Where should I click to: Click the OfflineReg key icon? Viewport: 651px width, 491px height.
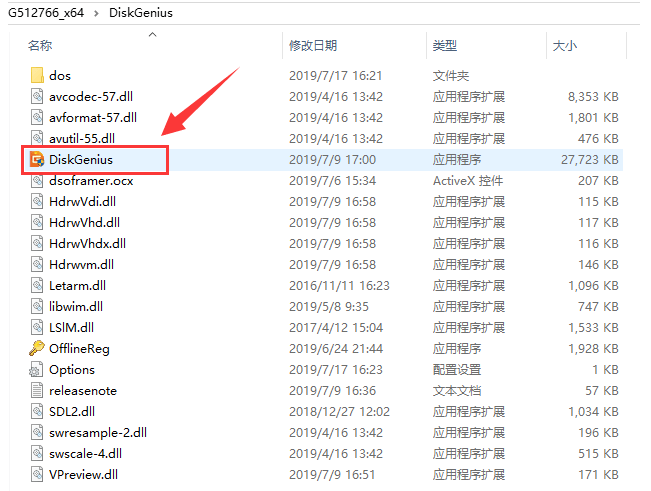coord(38,348)
